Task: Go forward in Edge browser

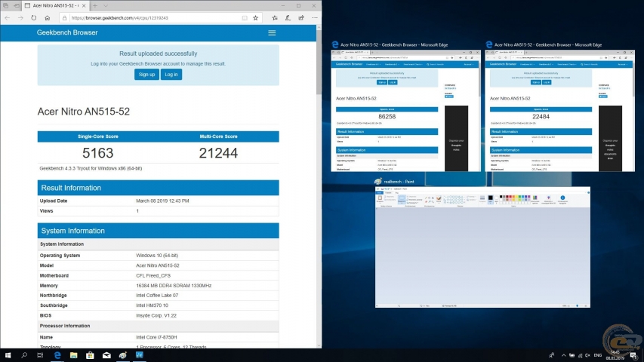Action: point(20,17)
